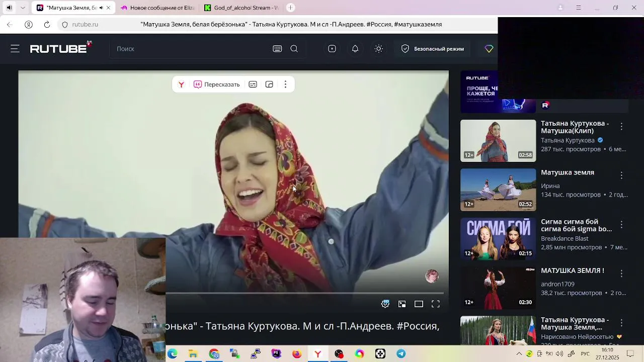Mute the tab via speaker icon
The width and height of the screenshot is (644, 362).
(x=101, y=8)
